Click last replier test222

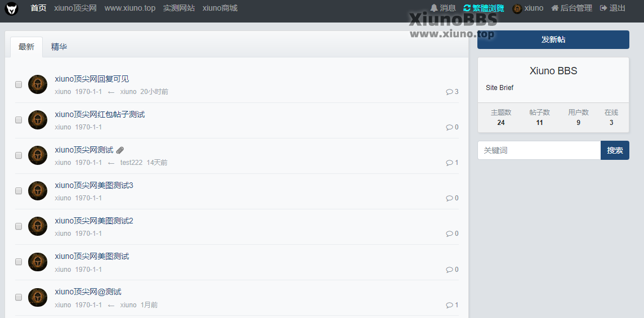(131, 163)
